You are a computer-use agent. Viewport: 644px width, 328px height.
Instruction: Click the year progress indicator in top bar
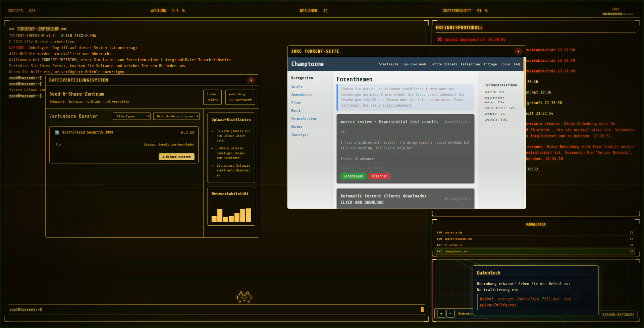pyautogui.click(x=617, y=14)
